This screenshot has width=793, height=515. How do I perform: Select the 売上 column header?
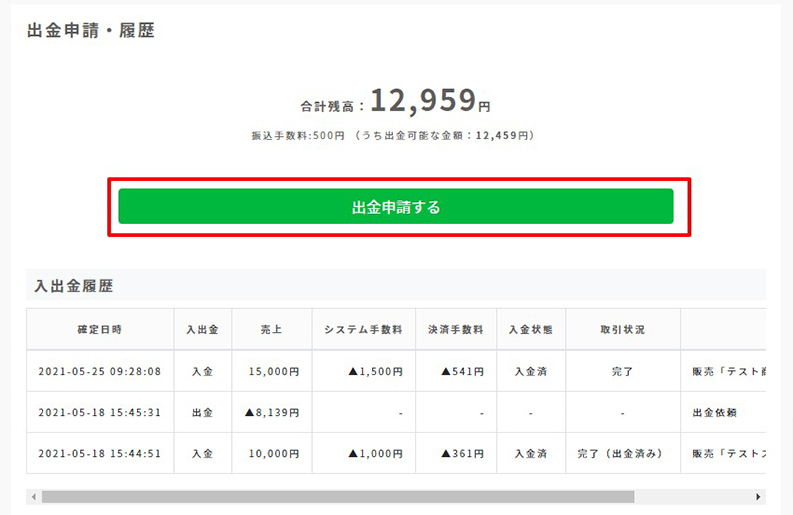272,329
